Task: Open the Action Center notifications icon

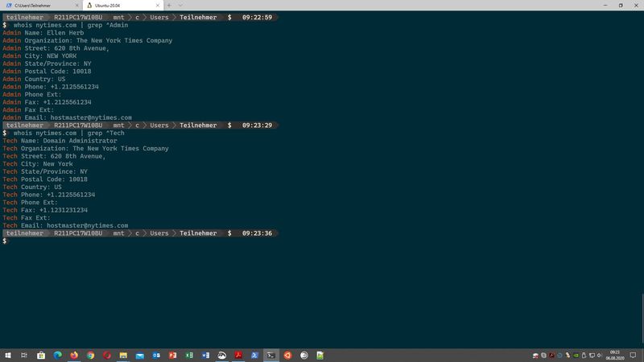Action: pyautogui.click(x=633, y=356)
